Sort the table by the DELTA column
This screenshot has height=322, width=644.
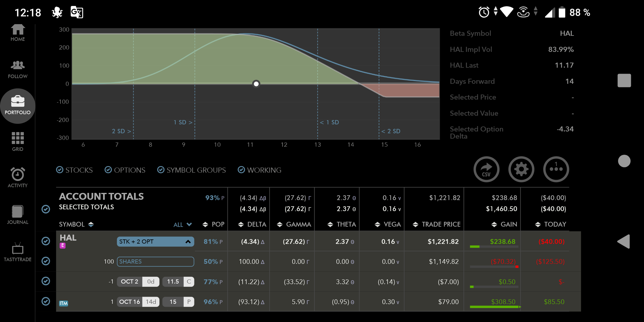pyautogui.click(x=252, y=225)
